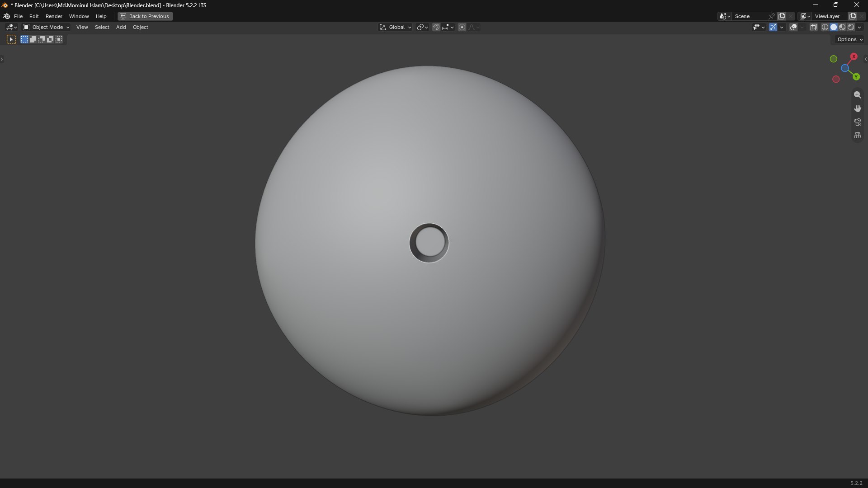Open the Transform Pivot Point dropdown
Image resolution: width=868 pixels, height=488 pixels.
coord(422,28)
